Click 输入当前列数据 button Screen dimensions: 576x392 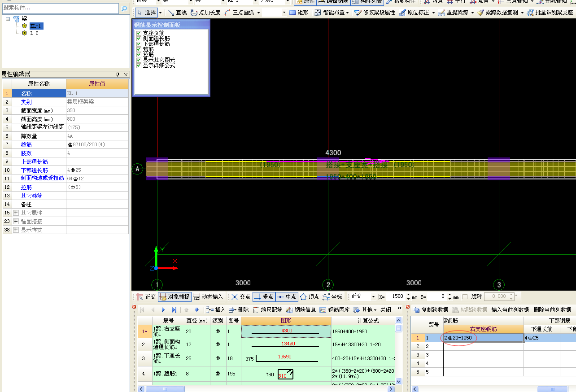pos(510,310)
